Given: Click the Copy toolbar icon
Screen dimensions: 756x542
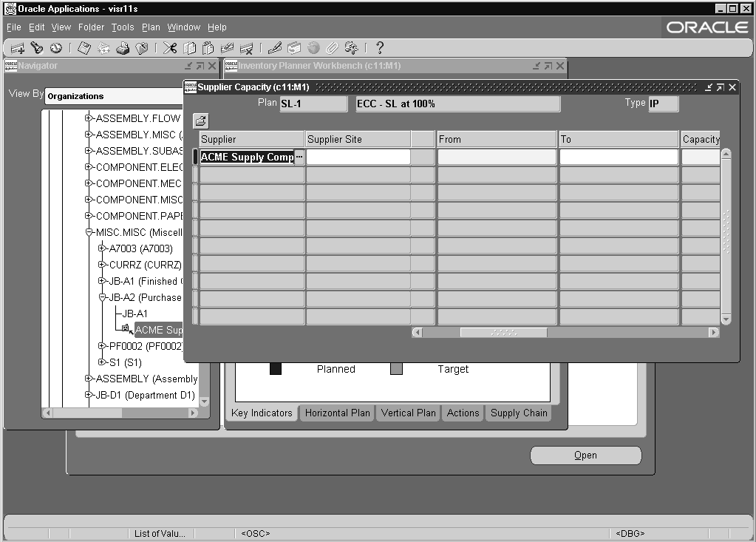Looking at the screenshot, I should [x=189, y=48].
